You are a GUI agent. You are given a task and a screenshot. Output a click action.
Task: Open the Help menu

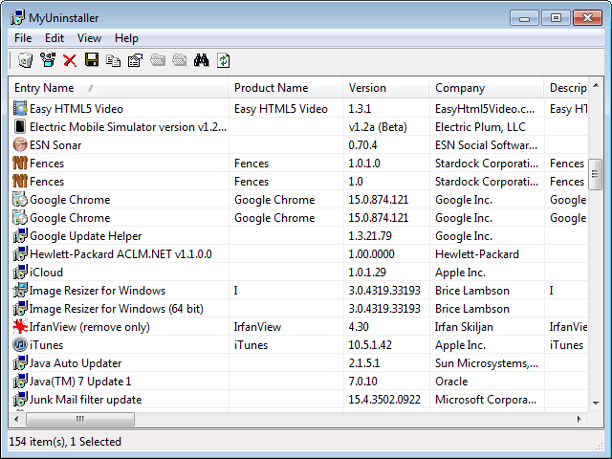point(126,38)
